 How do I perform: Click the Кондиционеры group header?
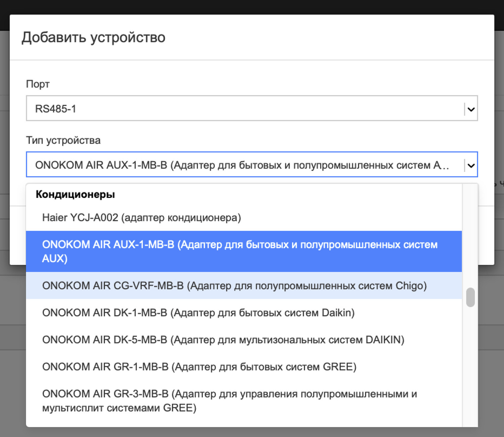point(75,194)
